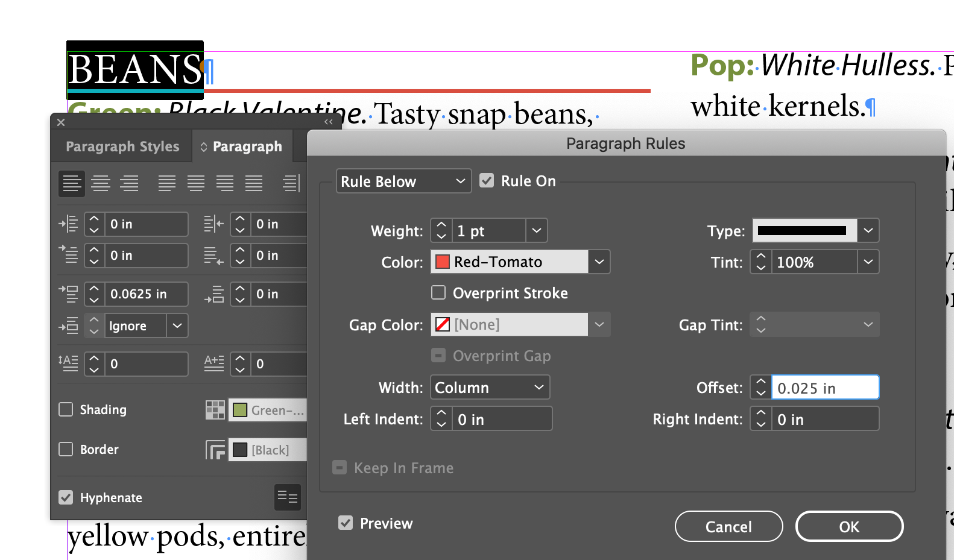Enable paragraph Shading checkbox
954x560 pixels.
coord(66,409)
